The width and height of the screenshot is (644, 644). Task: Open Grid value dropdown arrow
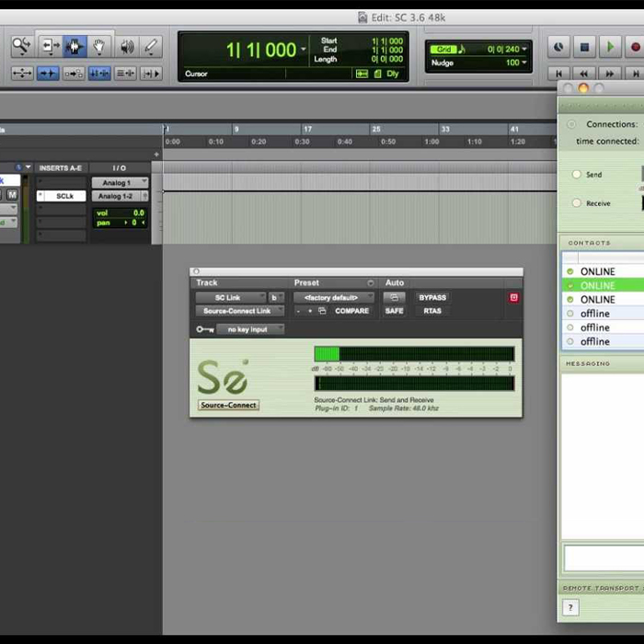tap(524, 50)
